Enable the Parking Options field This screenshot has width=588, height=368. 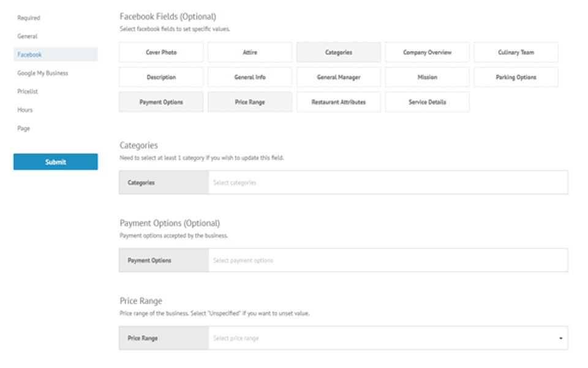click(x=516, y=77)
